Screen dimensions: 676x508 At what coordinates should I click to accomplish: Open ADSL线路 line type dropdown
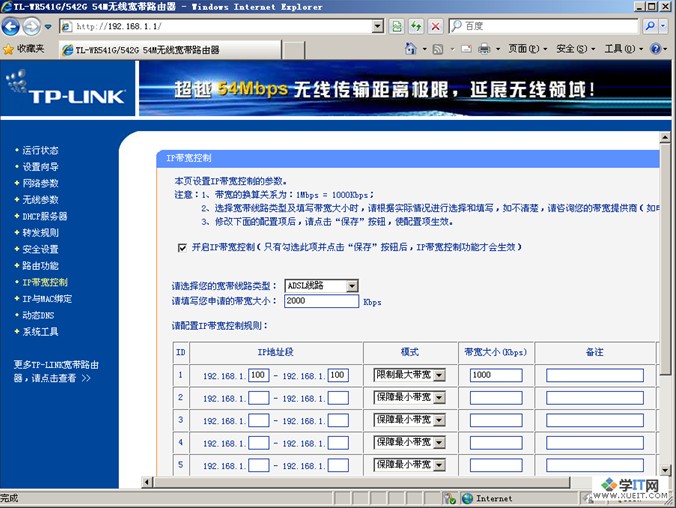click(322, 285)
